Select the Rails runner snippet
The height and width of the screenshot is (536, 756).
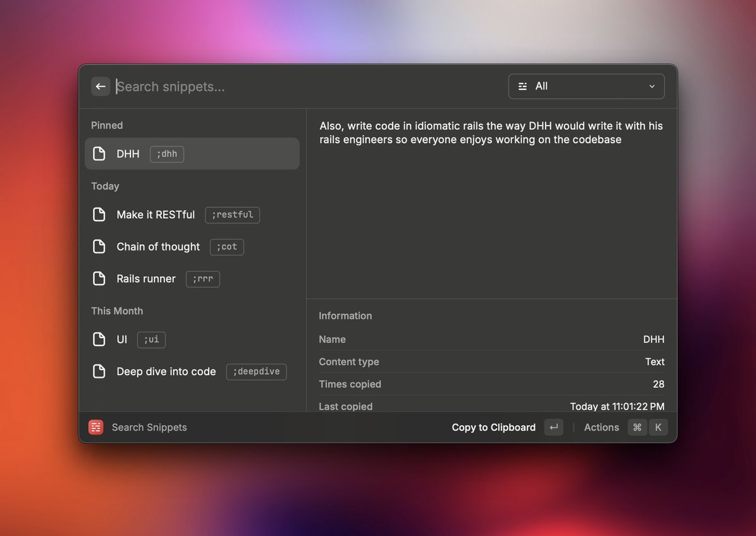click(x=192, y=279)
